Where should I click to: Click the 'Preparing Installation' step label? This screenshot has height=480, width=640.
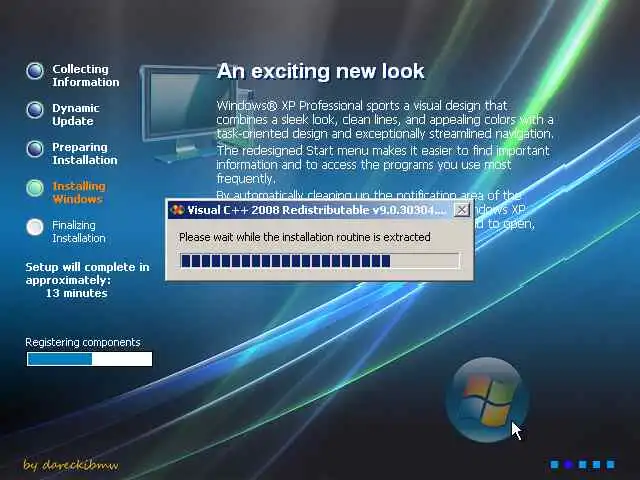tap(85, 153)
